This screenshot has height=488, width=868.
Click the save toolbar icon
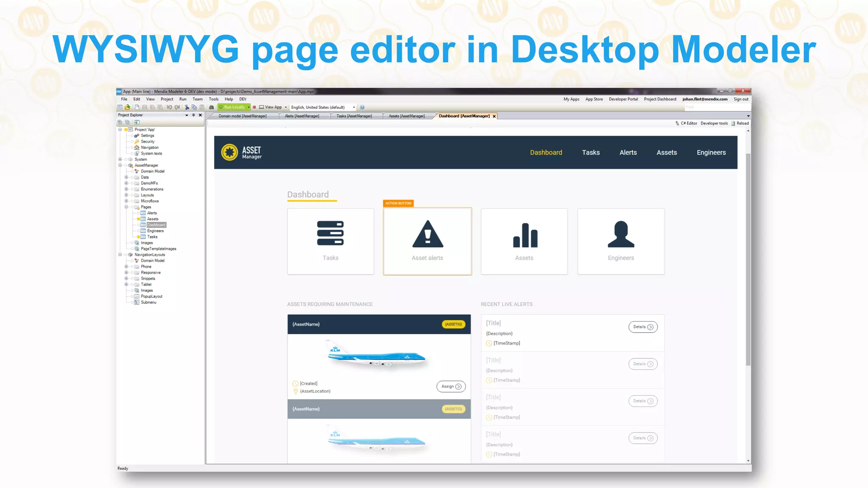(x=145, y=107)
